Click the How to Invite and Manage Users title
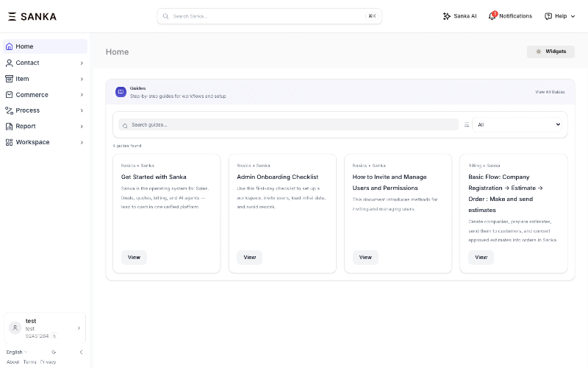 [x=390, y=183]
